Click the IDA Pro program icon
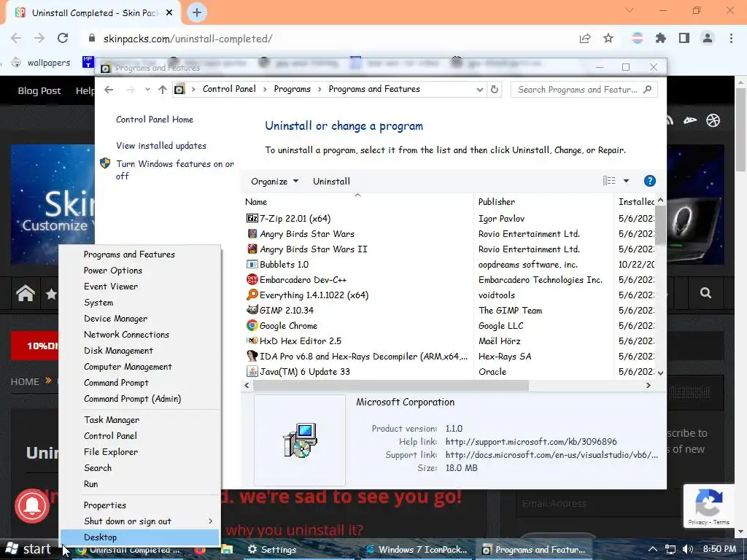This screenshot has width=747, height=560. click(x=252, y=356)
